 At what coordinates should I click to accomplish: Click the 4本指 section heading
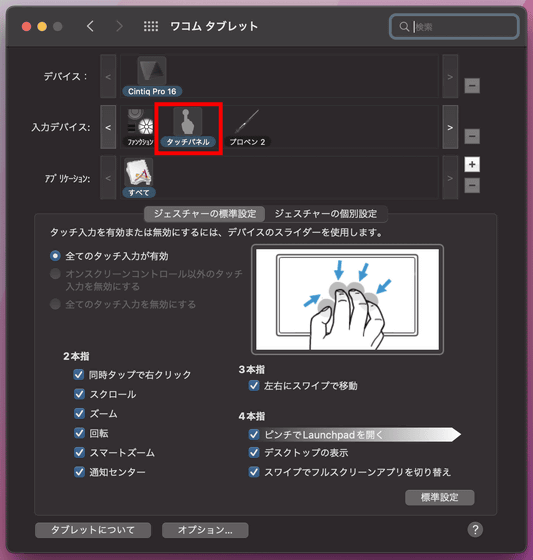pyautogui.click(x=251, y=416)
